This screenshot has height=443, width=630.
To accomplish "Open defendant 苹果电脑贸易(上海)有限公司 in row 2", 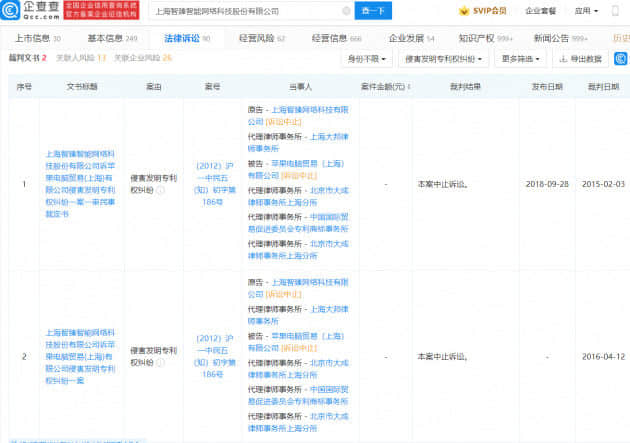I will click(x=296, y=342).
